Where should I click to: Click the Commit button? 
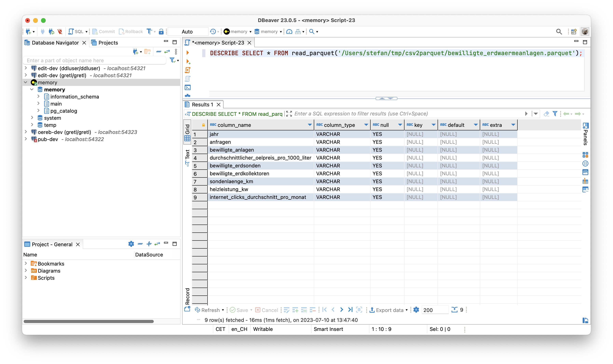point(103,31)
